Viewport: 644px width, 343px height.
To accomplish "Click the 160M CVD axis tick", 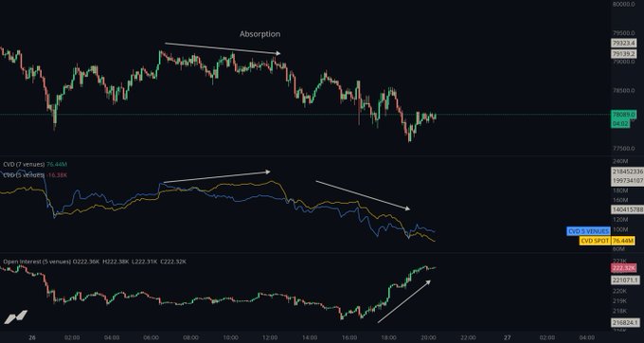I will click(620, 200).
